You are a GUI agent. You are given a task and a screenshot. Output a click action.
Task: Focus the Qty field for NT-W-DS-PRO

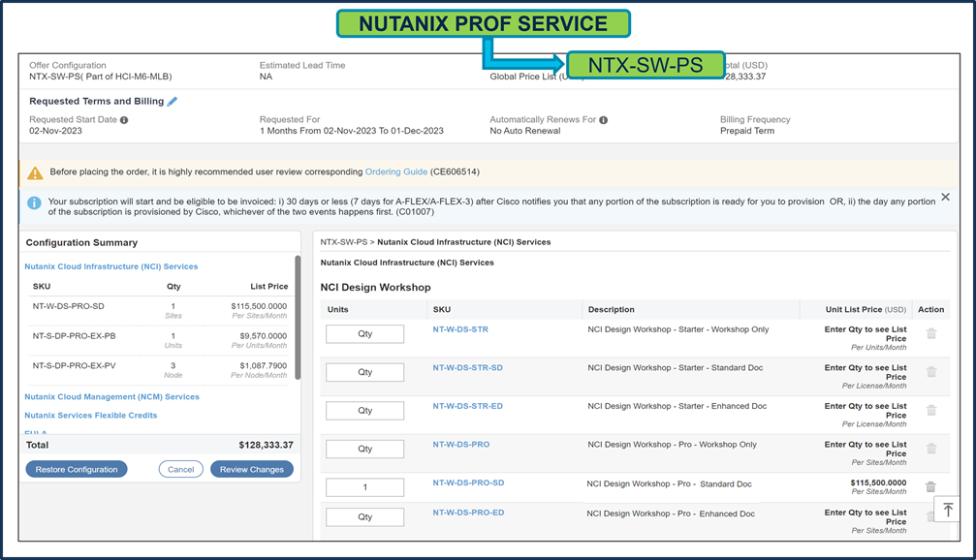(x=364, y=449)
